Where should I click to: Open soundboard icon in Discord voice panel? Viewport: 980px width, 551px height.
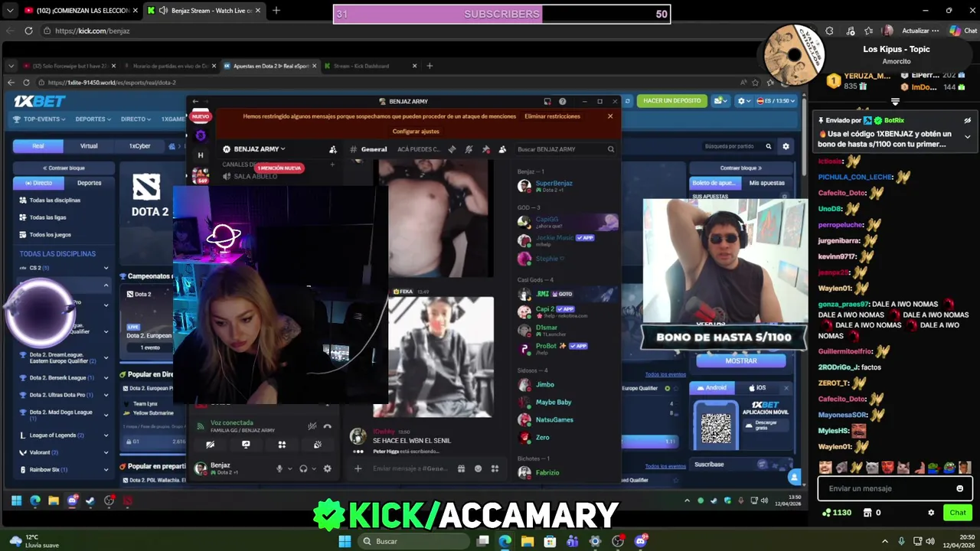click(x=317, y=445)
